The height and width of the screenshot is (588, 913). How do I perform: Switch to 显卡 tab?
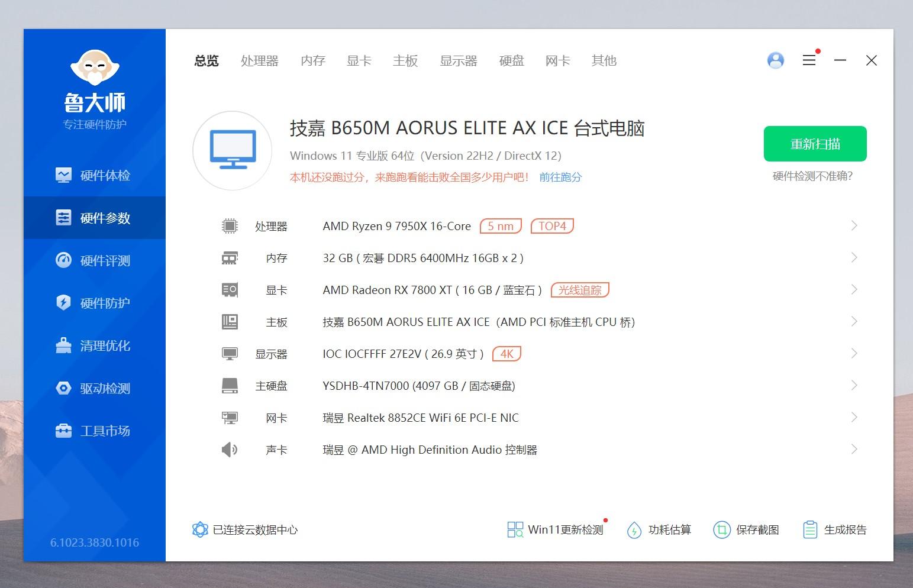coord(359,60)
